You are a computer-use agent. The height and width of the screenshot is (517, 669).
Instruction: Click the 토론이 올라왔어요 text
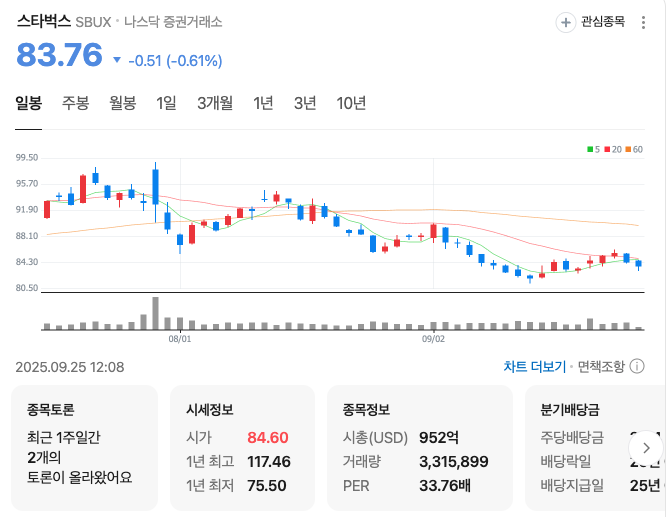point(80,477)
